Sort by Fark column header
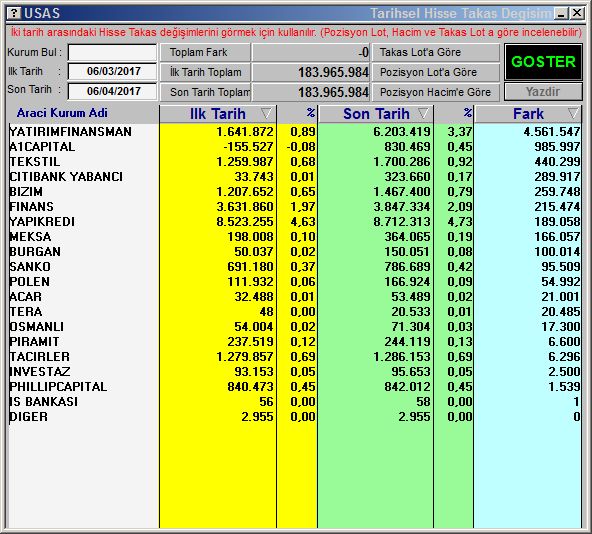Screen dimensions: 592x534 528,114
